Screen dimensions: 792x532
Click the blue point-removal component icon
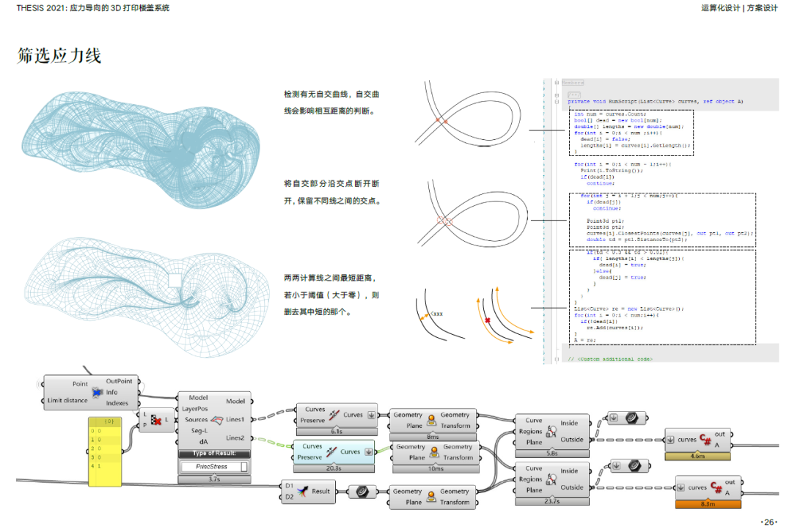[97, 393]
